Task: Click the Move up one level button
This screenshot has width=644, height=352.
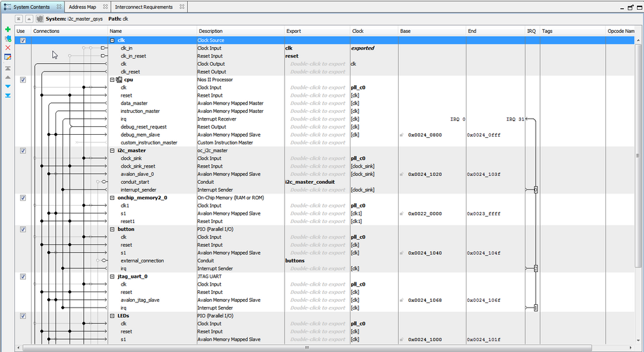Action: click(29, 19)
